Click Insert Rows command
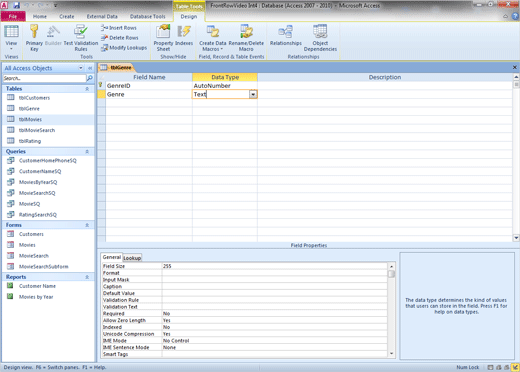This screenshot has height=372, width=520. 119,28
